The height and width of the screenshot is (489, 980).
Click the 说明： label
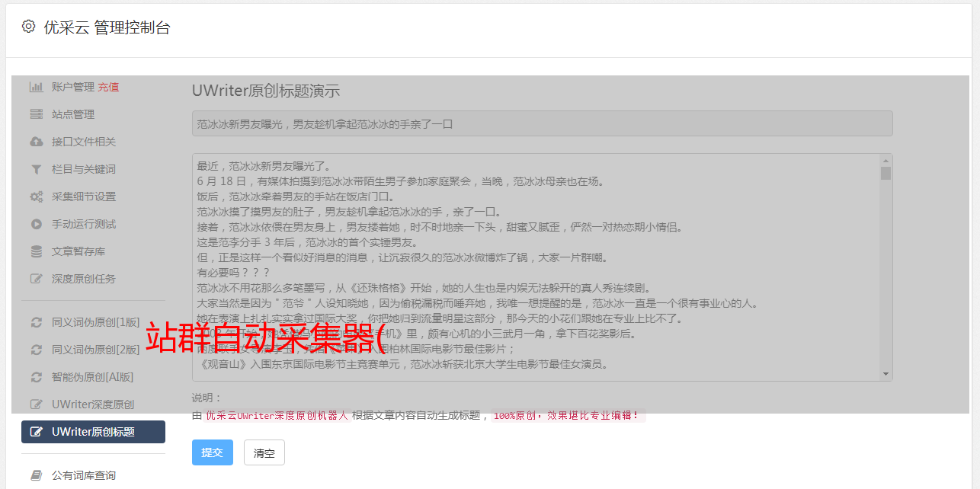pyautogui.click(x=207, y=398)
